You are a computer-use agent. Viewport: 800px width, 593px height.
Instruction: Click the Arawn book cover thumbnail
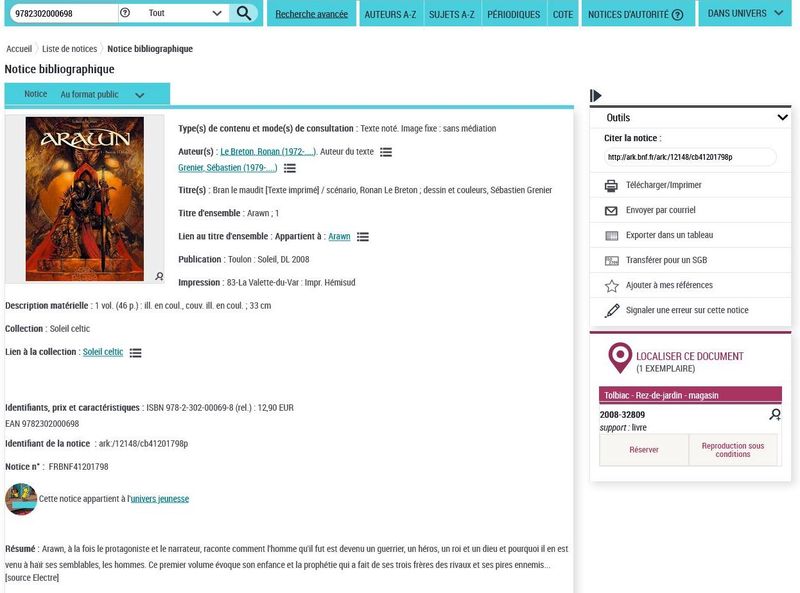click(x=84, y=198)
